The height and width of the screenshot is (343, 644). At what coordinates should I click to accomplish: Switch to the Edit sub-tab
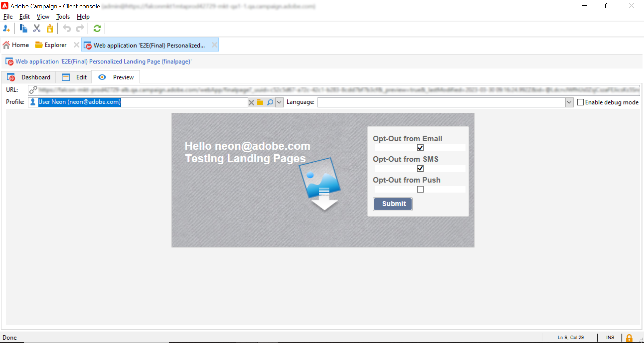pyautogui.click(x=74, y=77)
